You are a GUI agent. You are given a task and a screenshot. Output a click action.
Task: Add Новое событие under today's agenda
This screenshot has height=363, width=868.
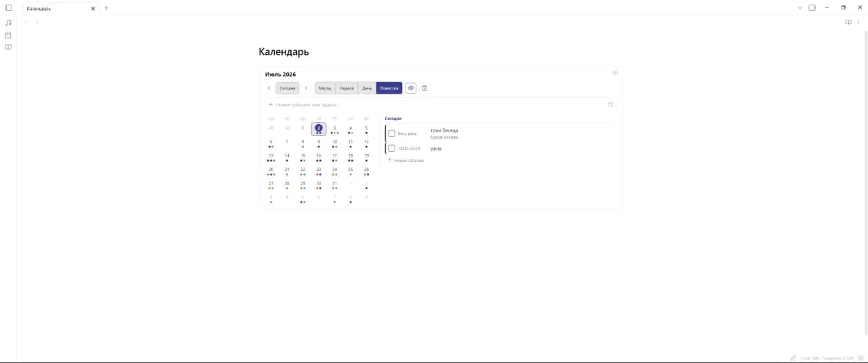click(x=406, y=160)
